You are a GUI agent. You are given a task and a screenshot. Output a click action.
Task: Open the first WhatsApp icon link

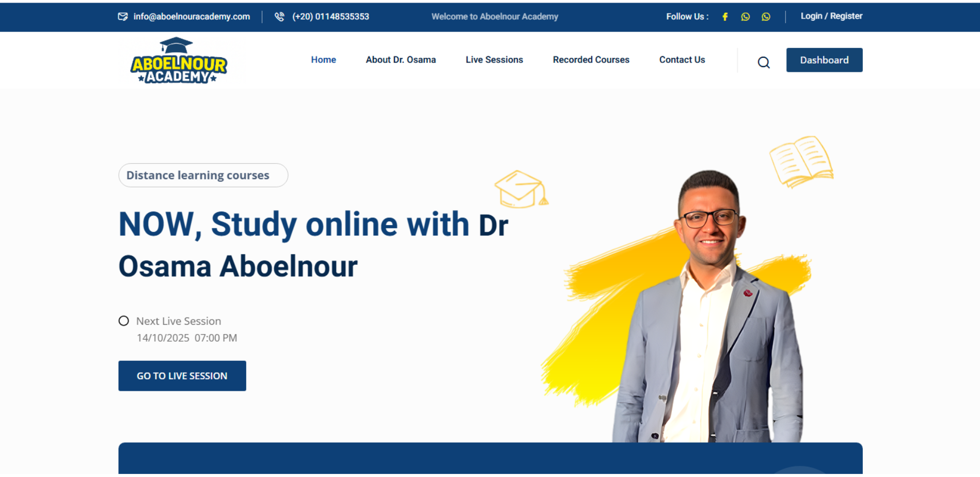tap(745, 17)
